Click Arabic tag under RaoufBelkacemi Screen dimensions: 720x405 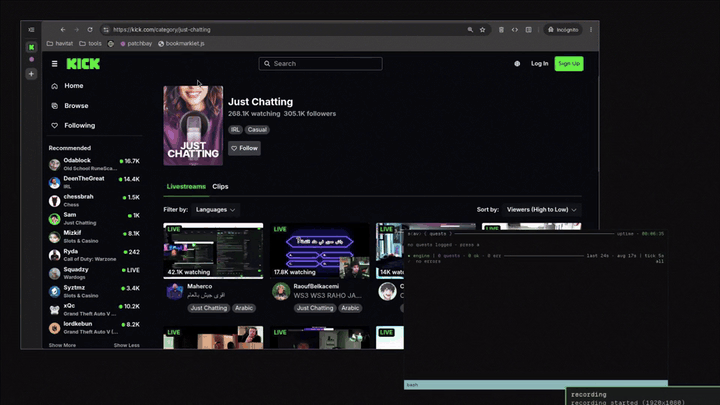click(x=350, y=308)
